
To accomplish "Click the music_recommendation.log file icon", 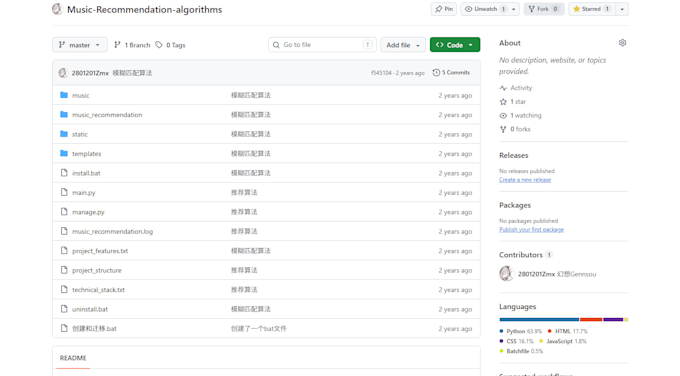I will pos(64,231).
